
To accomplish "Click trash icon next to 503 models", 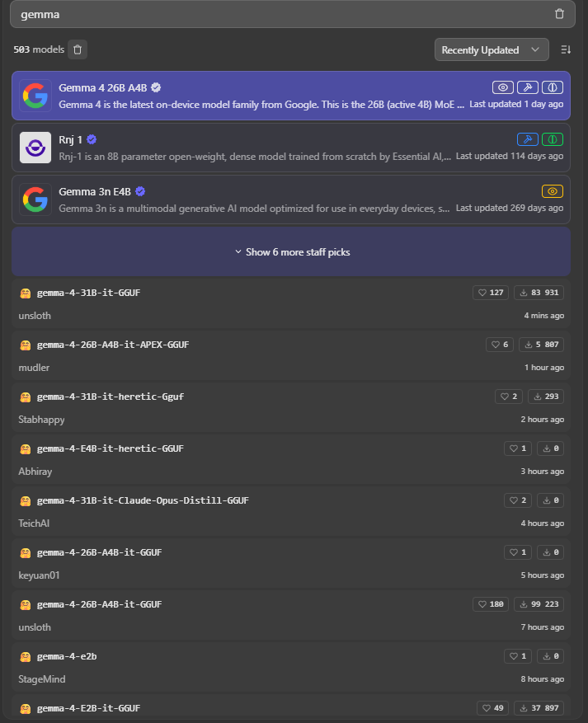I will pos(78,49).
